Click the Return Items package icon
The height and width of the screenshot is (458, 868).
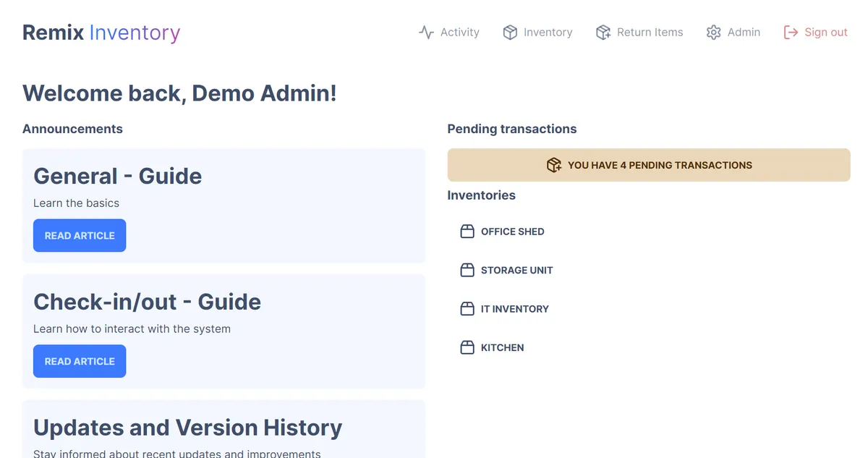pos(603,33)
